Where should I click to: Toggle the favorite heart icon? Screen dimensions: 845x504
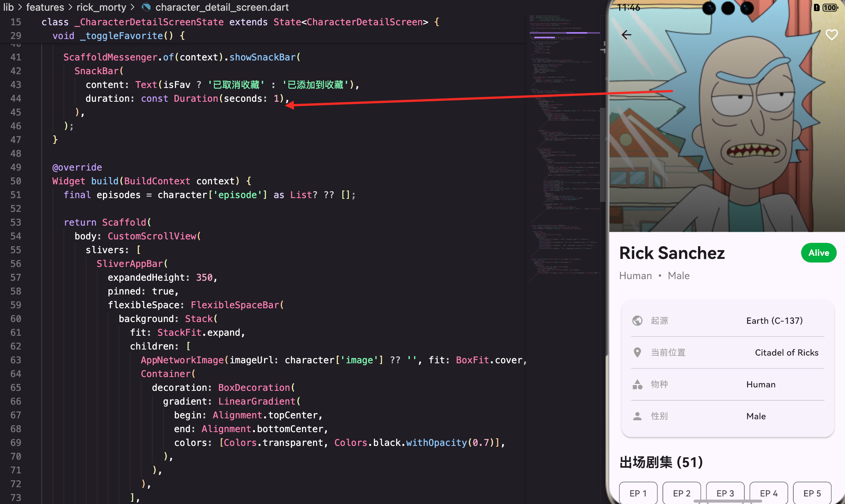(831, 35)
